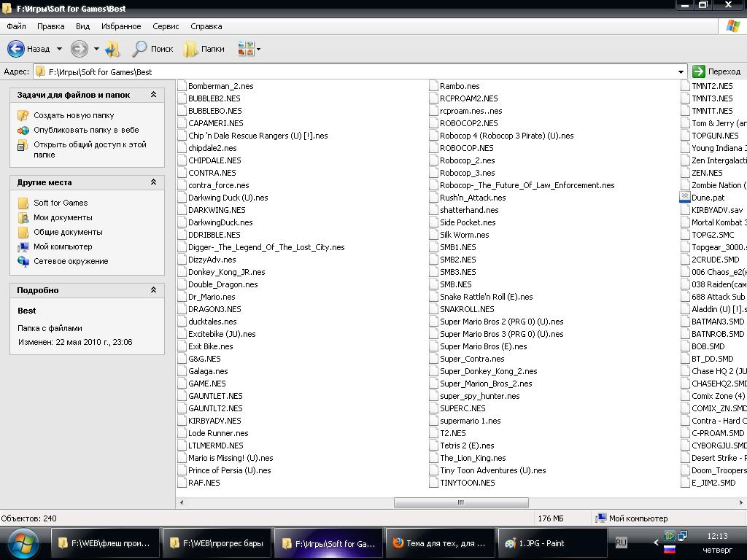The height and width of the screenshot is (560, 747).
Task: Open the Назад history dropdown arrow
Action: click(59, 49)
